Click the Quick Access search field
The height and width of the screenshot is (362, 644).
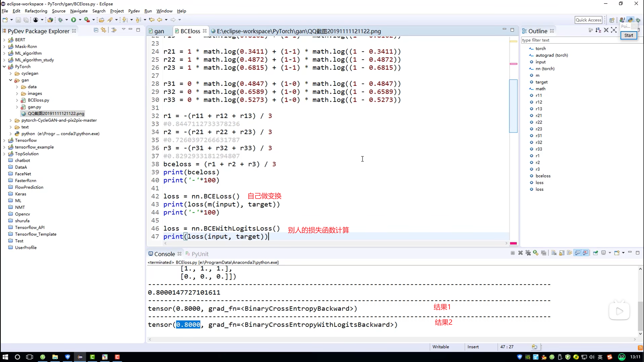point(588,20)
